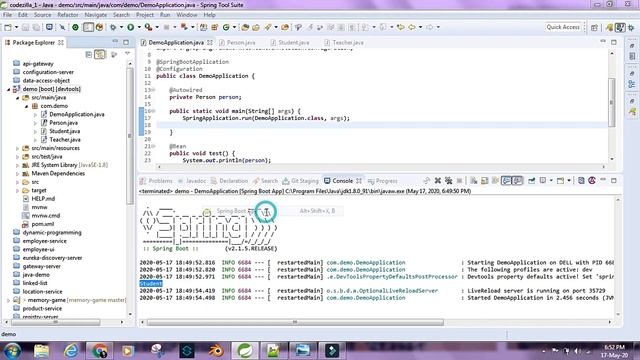Click the Back navigation yellow arrow
This screenshot has height=360, width=640.
point(412,27)
